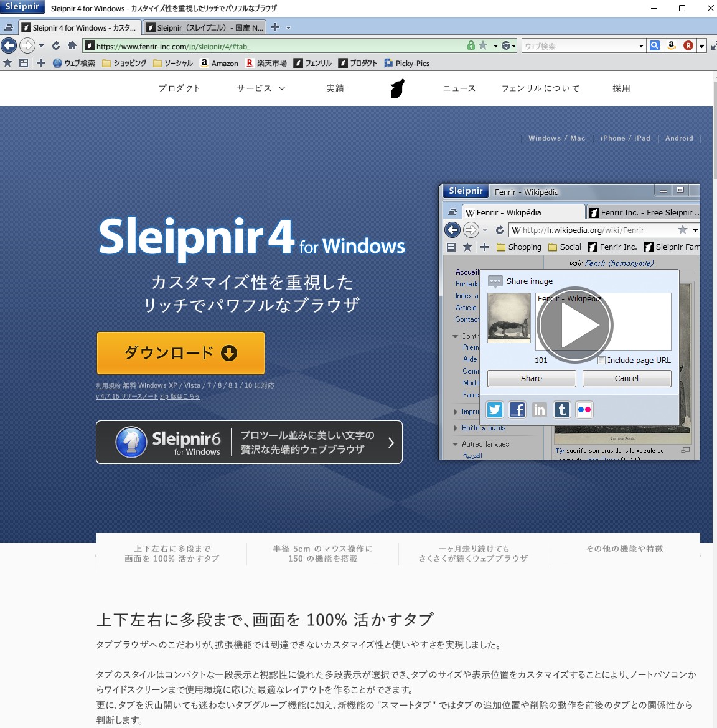Search with the red Rakuten icon in search bar

coord(688,45)
